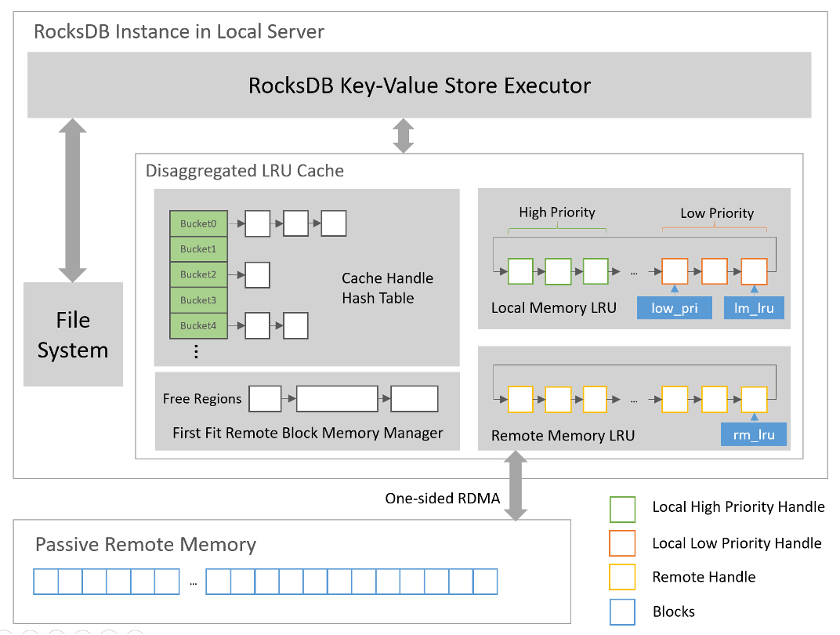Select the widest Free Regions box
Image resolution: width=840 pixels, height=635 pixels.
[337, 399]
